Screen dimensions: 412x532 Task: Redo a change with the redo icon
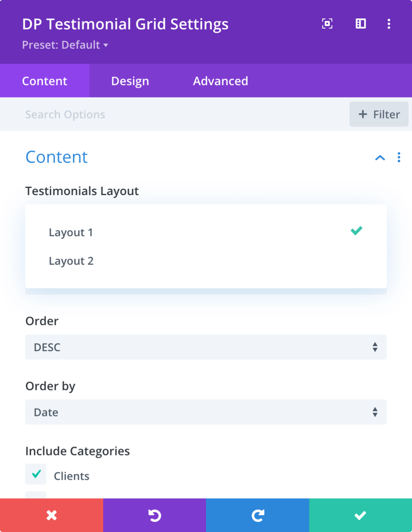click(x=257, y=515)
